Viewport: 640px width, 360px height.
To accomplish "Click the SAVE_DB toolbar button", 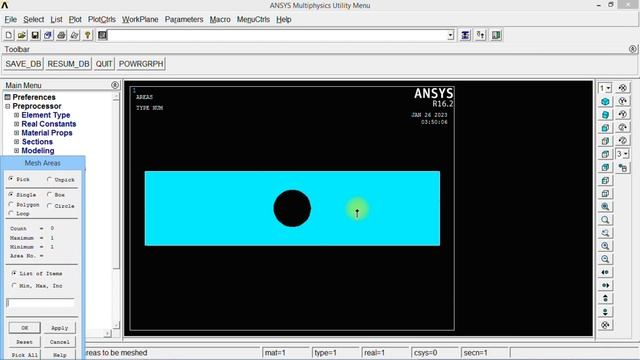I will (x=23, y=64).
